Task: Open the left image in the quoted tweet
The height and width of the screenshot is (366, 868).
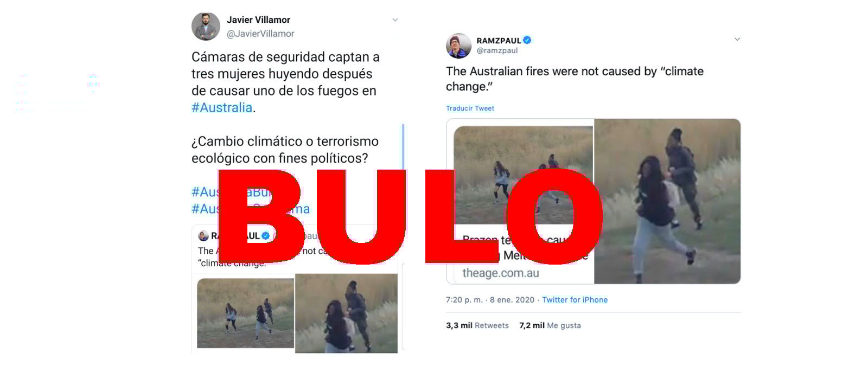Action: tap(245, 313)
